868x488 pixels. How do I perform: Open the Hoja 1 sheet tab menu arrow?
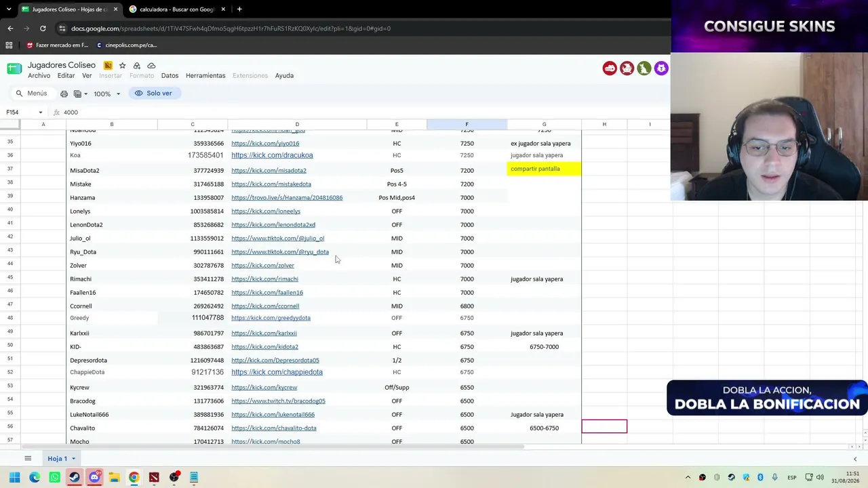point(73,459)
